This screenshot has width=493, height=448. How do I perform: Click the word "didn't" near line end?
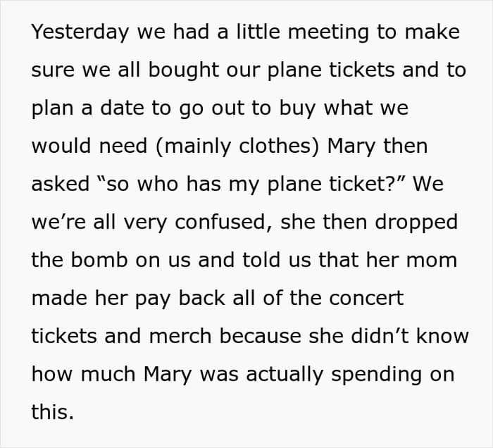coord(380,337)
